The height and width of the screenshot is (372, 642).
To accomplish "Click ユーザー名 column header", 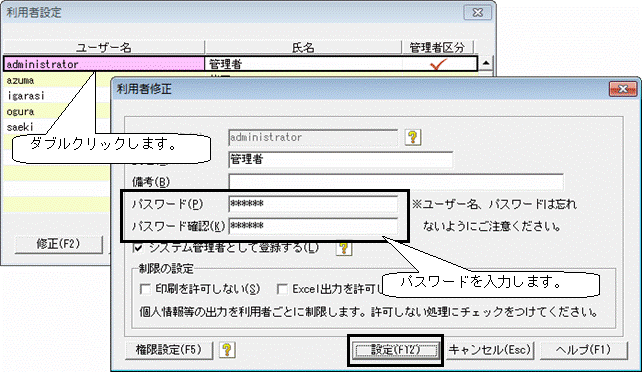I will [104, 47].
